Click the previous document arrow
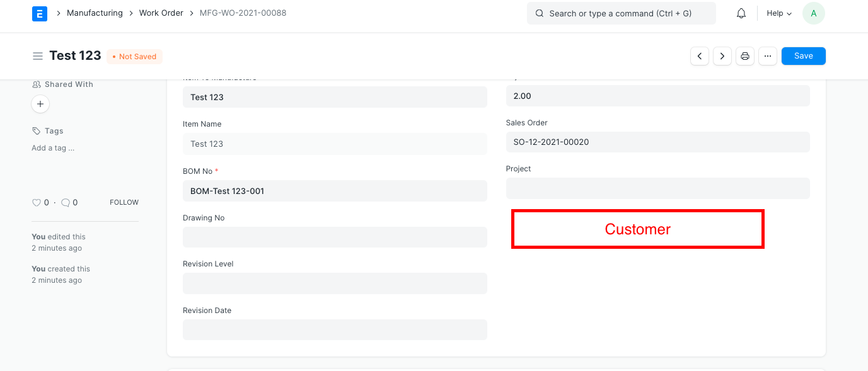The height and width of the screenshot is (371, 868). pyautogui.click(x=700, y=55)
